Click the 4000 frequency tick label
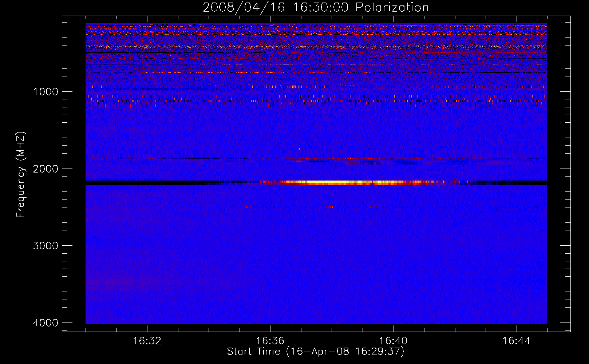589x364 pixels. pyautogui.click(x=46, y=323)
